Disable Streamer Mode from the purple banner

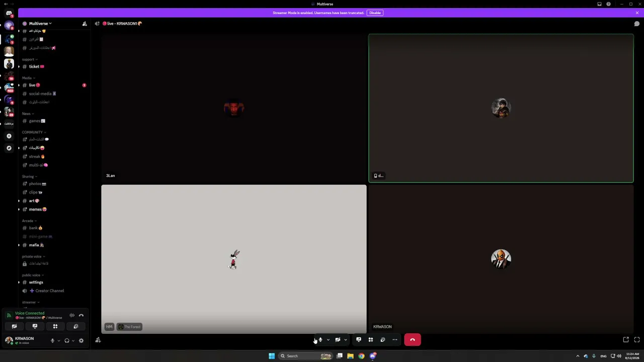coord(375,13)
